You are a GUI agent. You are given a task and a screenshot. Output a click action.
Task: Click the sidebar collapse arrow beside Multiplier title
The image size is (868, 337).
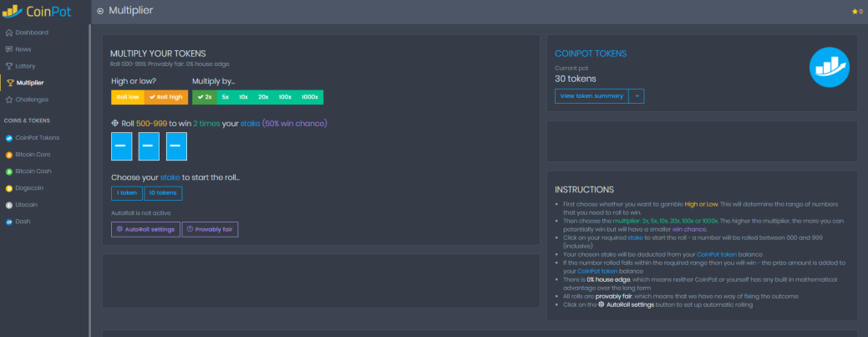tap(100, 11)
